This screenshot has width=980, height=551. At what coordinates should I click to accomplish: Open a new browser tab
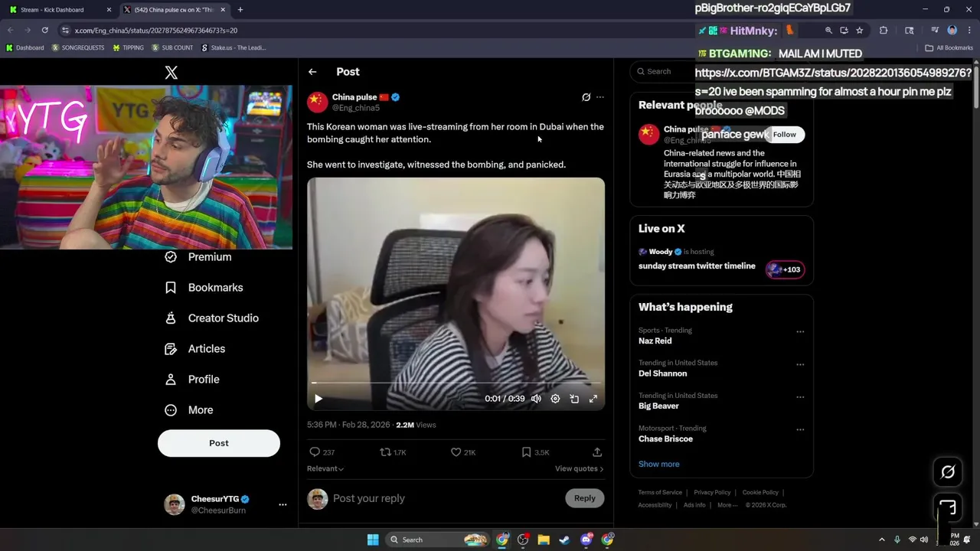[240, 10]
